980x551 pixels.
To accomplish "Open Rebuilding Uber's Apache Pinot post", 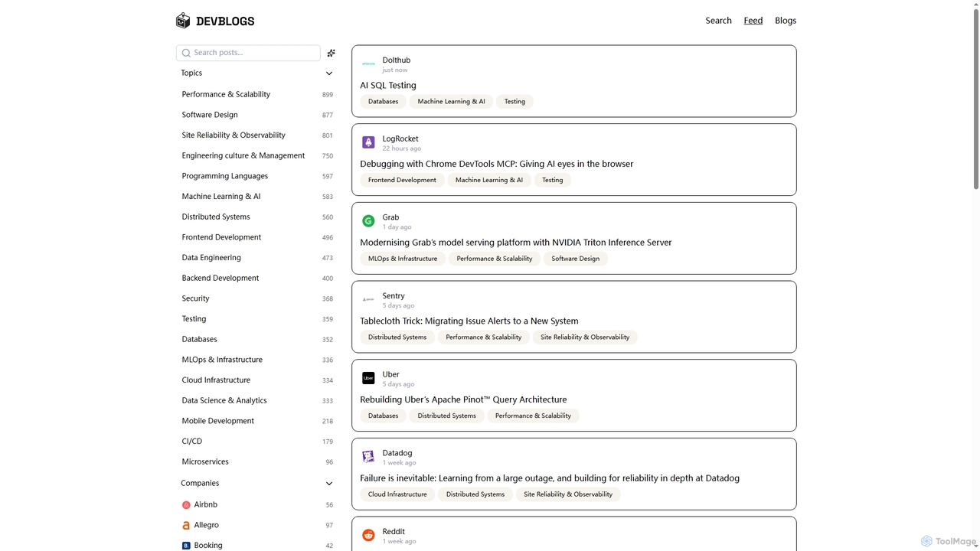I will 463,399.
